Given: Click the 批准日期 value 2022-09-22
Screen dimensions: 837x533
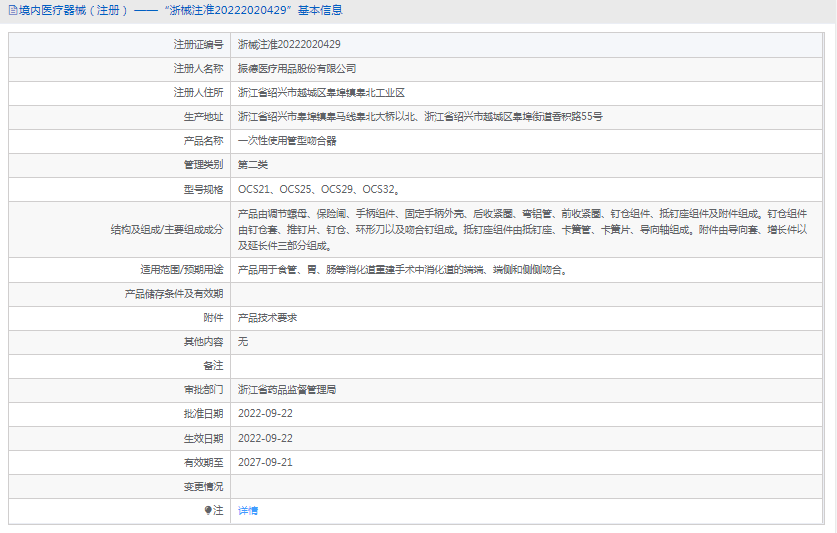Looking at the screenshot, I should pyautogui.click(x=265, y=413).
